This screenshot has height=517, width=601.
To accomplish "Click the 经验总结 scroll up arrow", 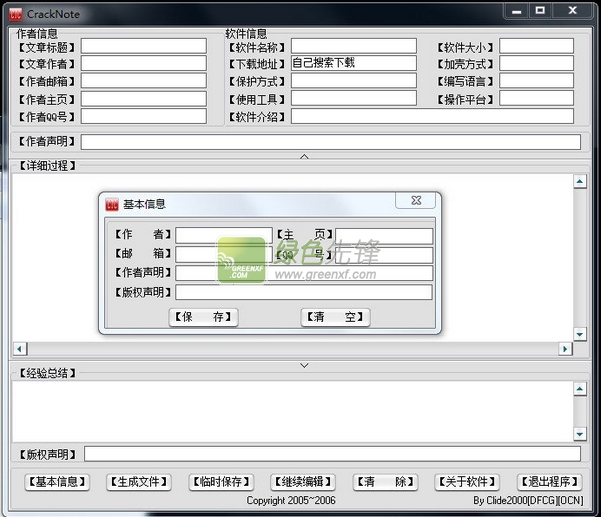I will pyautogui.click(x=580, y=389).
